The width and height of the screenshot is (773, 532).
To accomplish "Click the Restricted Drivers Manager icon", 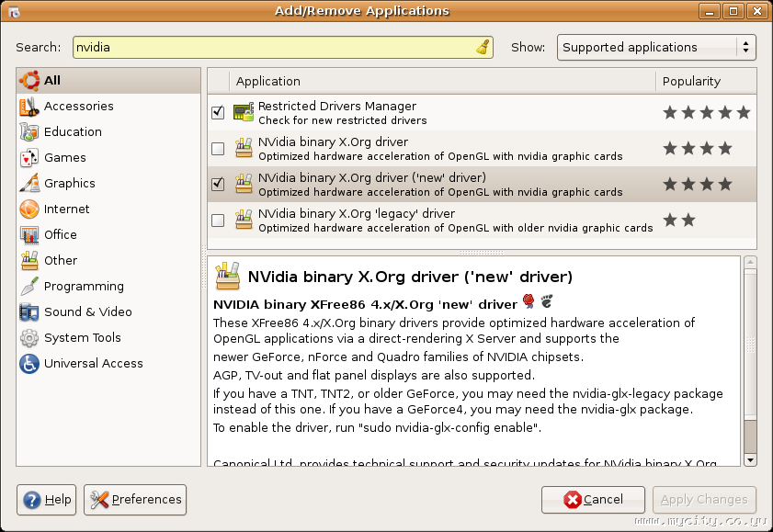I will [x=244, y=112].
